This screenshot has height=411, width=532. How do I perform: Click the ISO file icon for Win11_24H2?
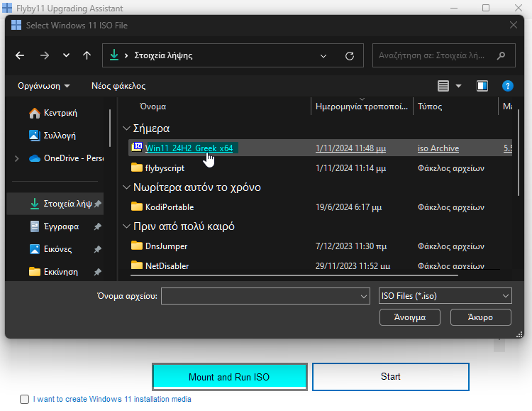point(137,147)
